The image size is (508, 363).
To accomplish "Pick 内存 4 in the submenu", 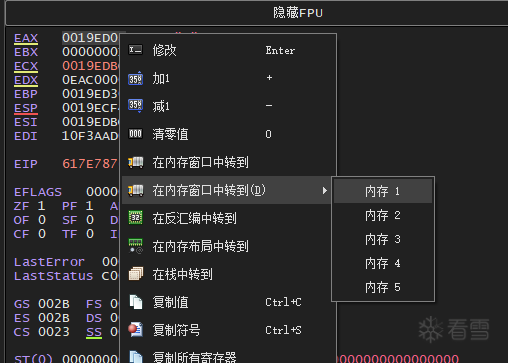I will [383, 263].
